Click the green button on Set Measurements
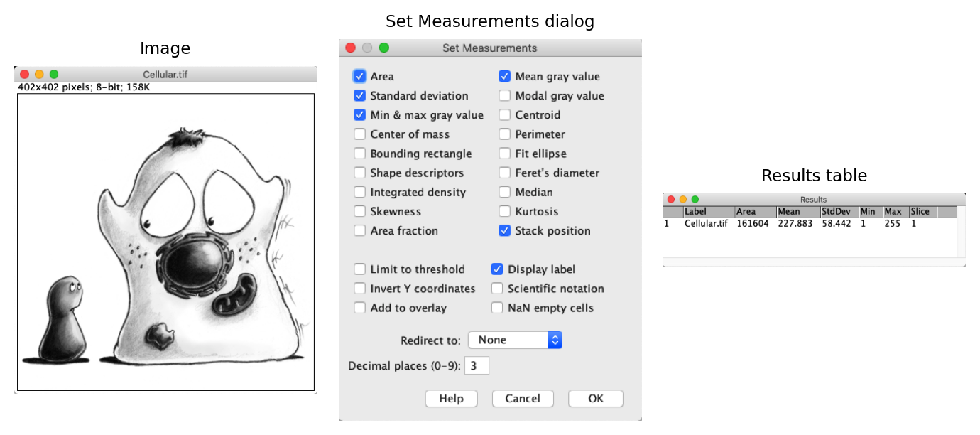 (384, 48)
